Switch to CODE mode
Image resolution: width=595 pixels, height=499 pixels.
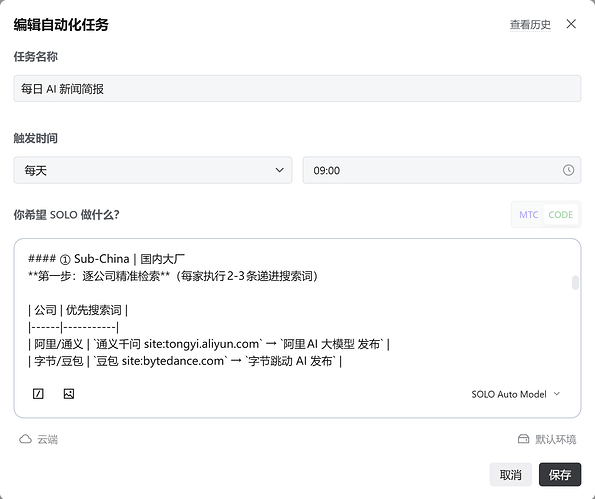pyautogui.click(x=560, y=215)
